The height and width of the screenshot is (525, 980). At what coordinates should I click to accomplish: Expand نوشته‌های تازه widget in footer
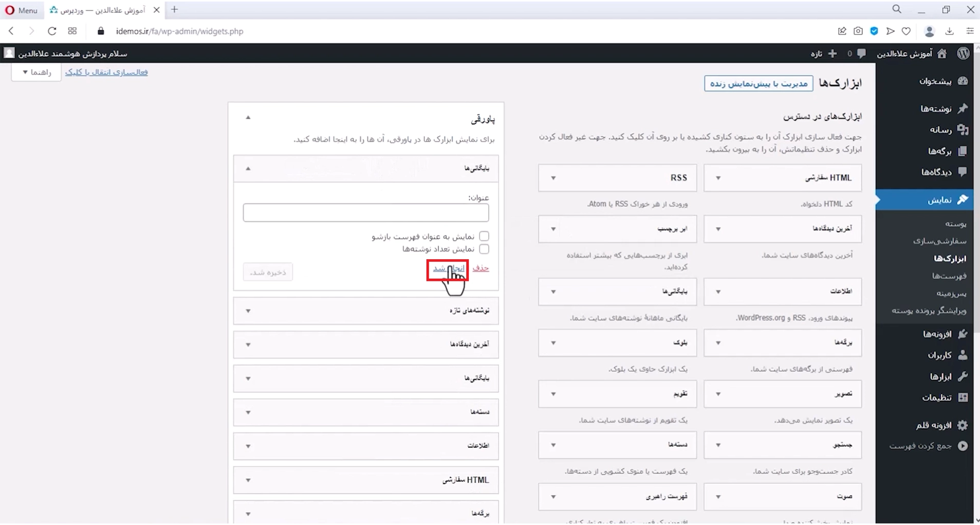[248, 311]
